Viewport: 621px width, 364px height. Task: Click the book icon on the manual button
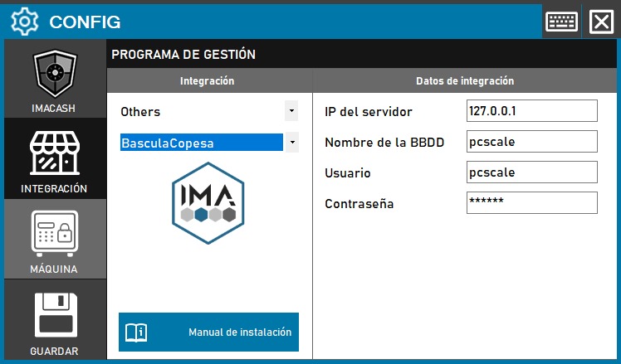135,332
